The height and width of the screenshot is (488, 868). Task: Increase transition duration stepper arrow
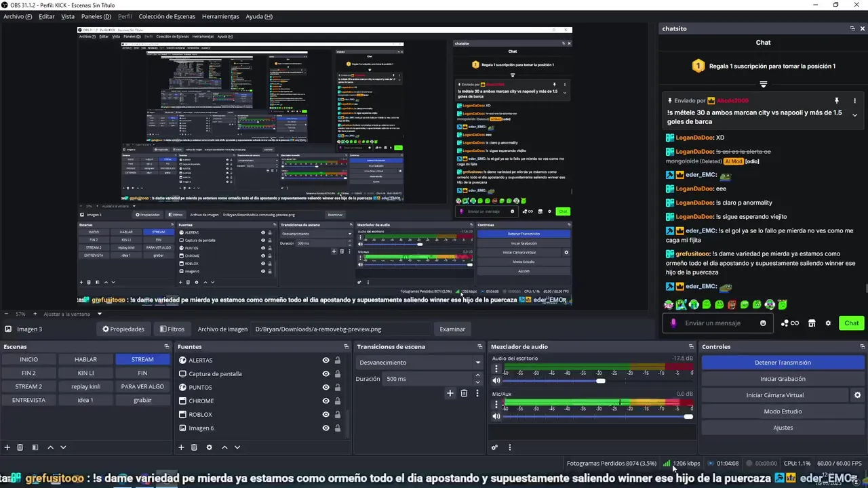477,375
